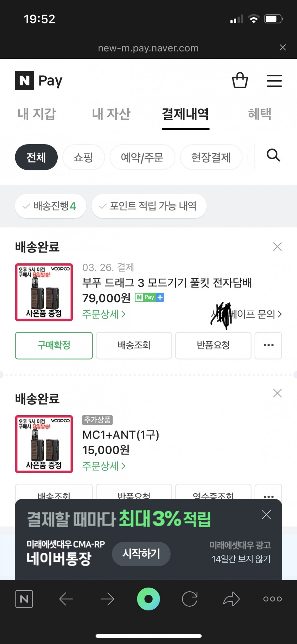The image size is (297, 644).
Task: Reload the page with refresh icon
Action: pyautogui.click(x=190, y=599)
